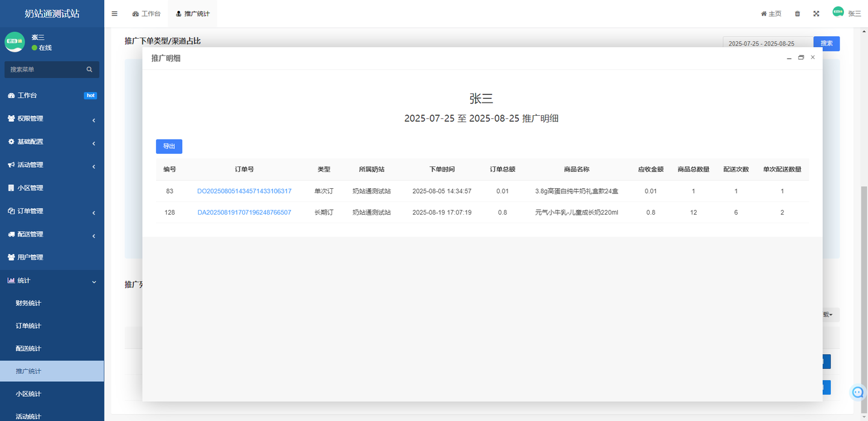Image resolution: width=868 pixels, height=421 pixels.
Task: Click the trash clear-cache icon
Action: point(797,13)
